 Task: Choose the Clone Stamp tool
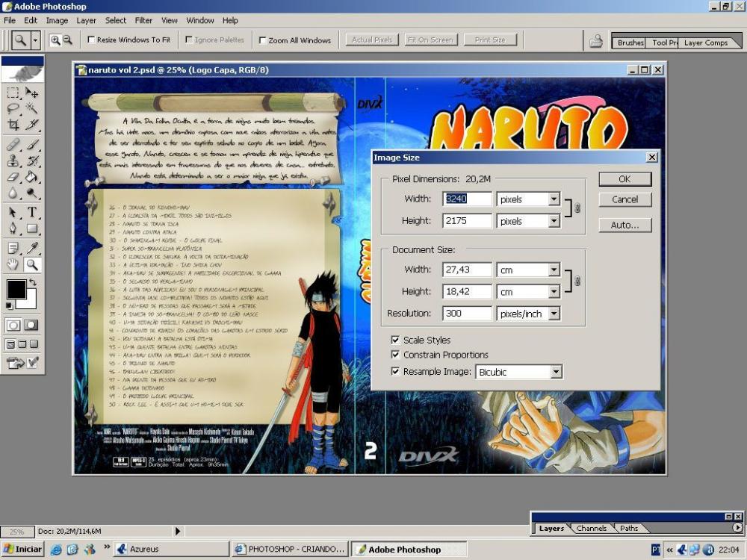pyautogui.click(x=13, y=161)
